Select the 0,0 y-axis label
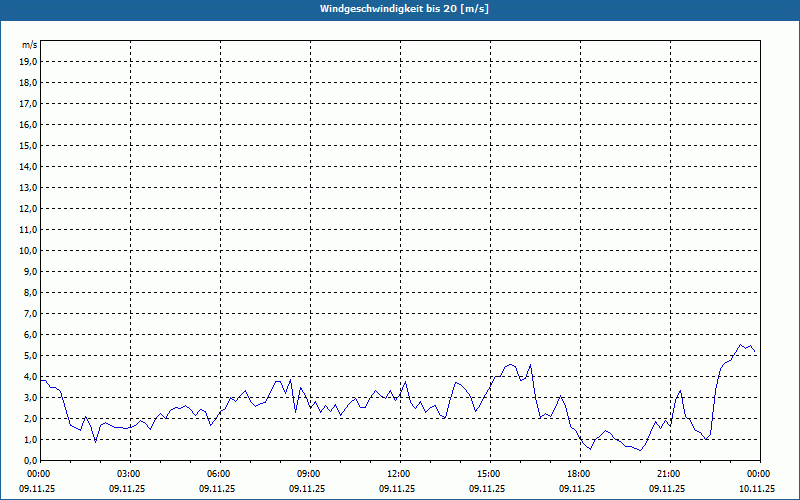800x500 pixels. coord(29,460)
